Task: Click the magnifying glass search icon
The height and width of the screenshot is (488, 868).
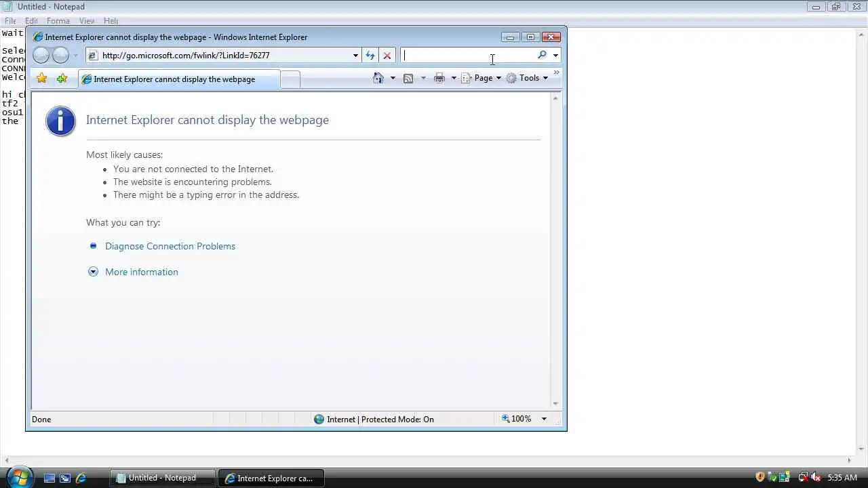Action: [x=542, y=55]
